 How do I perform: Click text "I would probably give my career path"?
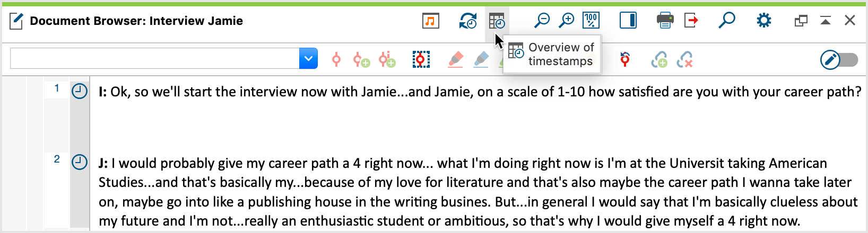[225, 163]
